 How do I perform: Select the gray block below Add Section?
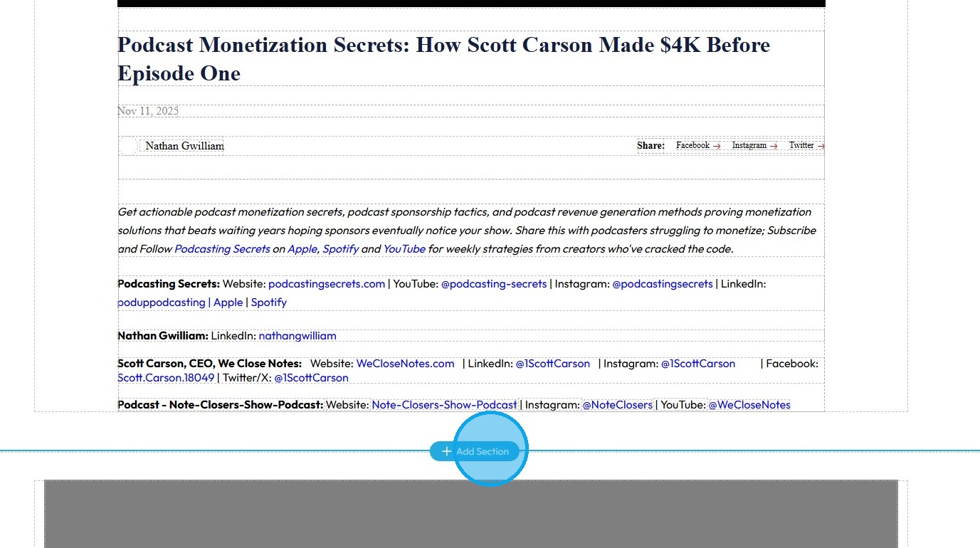click(x=471, y=514)
